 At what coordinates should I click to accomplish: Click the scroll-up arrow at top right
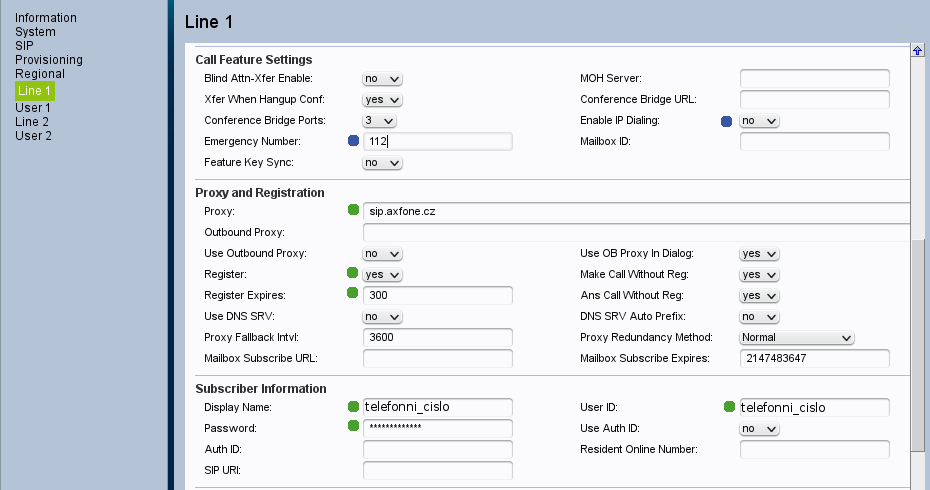[x=917, y=51]
